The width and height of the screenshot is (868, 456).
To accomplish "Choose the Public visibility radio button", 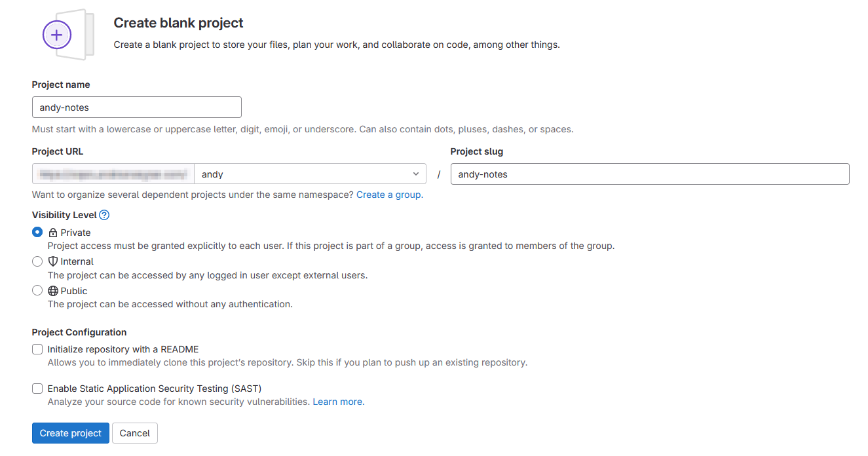I will (37, 290).
